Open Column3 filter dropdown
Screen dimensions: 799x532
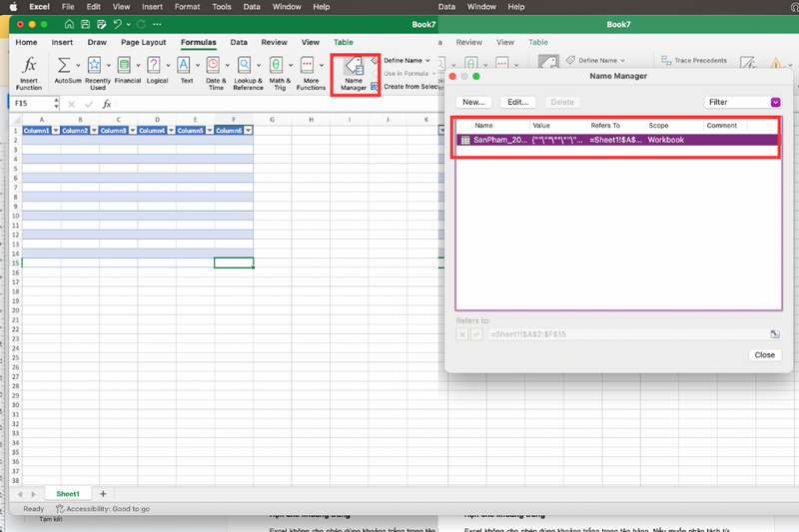tap(133, 131)
